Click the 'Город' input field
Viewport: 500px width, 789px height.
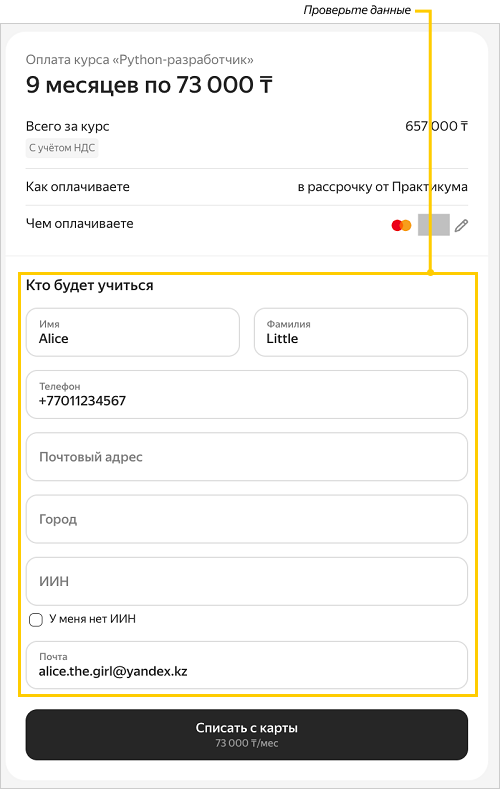[x=246, y=519]
